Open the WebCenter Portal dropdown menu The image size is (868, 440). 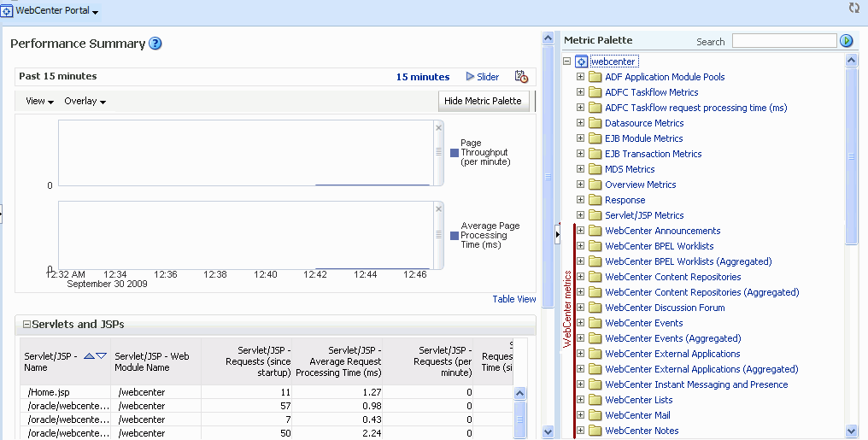[x=95, y=12]
